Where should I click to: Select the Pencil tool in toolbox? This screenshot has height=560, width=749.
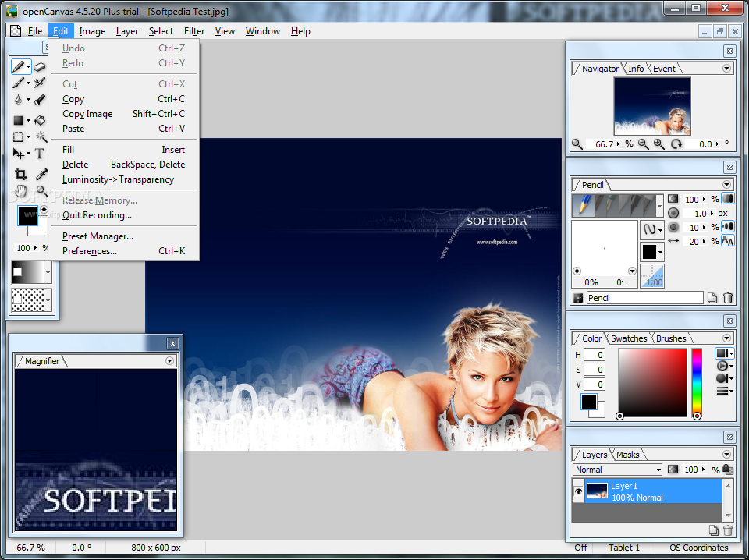coord(19,66)
